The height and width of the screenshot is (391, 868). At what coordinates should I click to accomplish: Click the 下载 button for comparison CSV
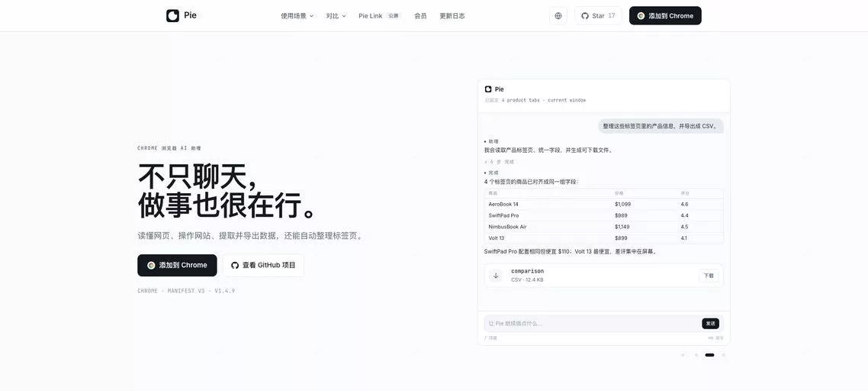pyautogui.click(x=709, y=275)
